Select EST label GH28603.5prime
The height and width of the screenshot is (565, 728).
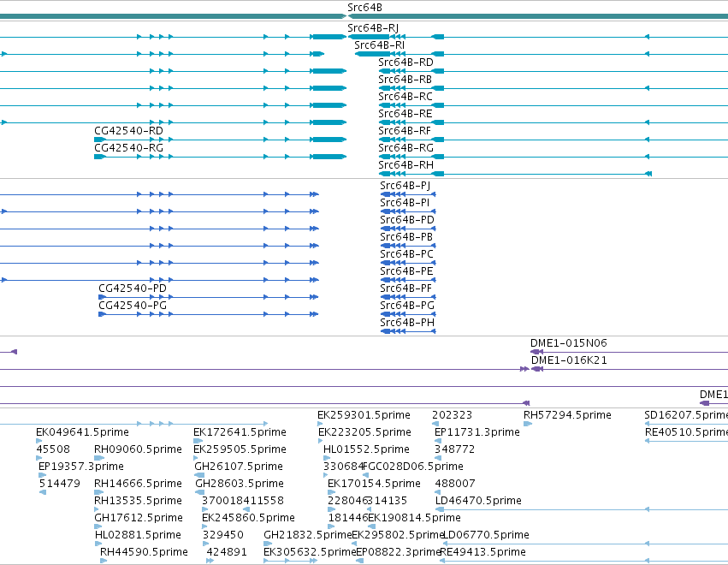pos(240,485)
